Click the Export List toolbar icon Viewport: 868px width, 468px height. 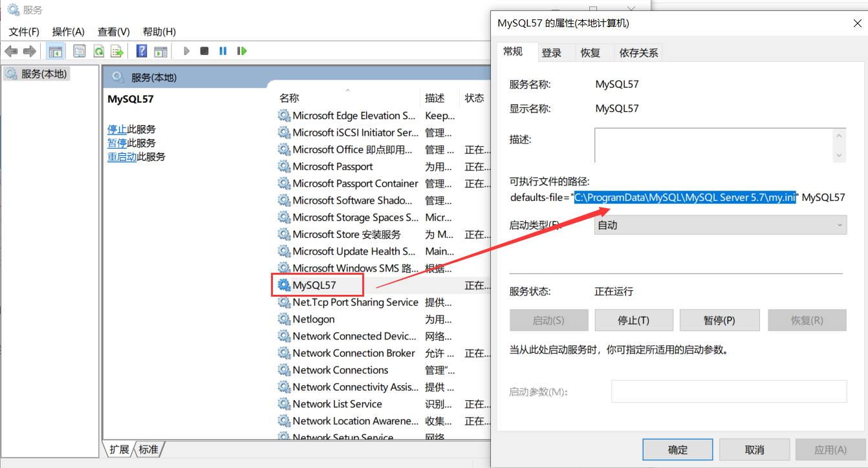click(x=117, y=51)
